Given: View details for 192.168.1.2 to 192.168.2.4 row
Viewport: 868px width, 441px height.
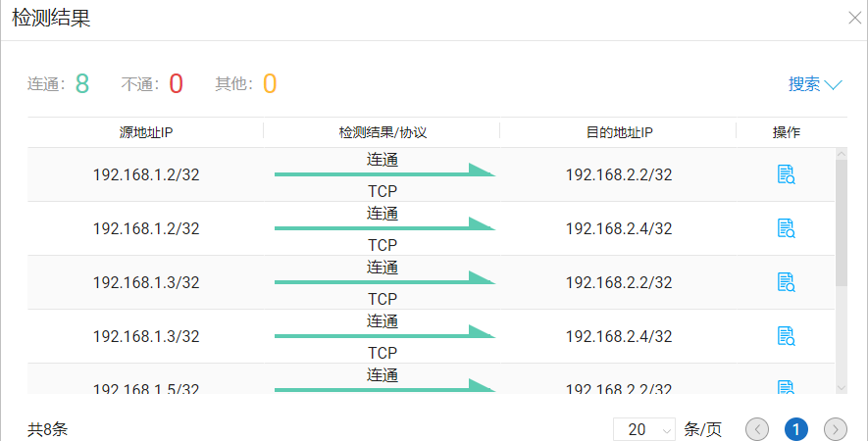Looking at the screenshot, I should coord(786,228).
